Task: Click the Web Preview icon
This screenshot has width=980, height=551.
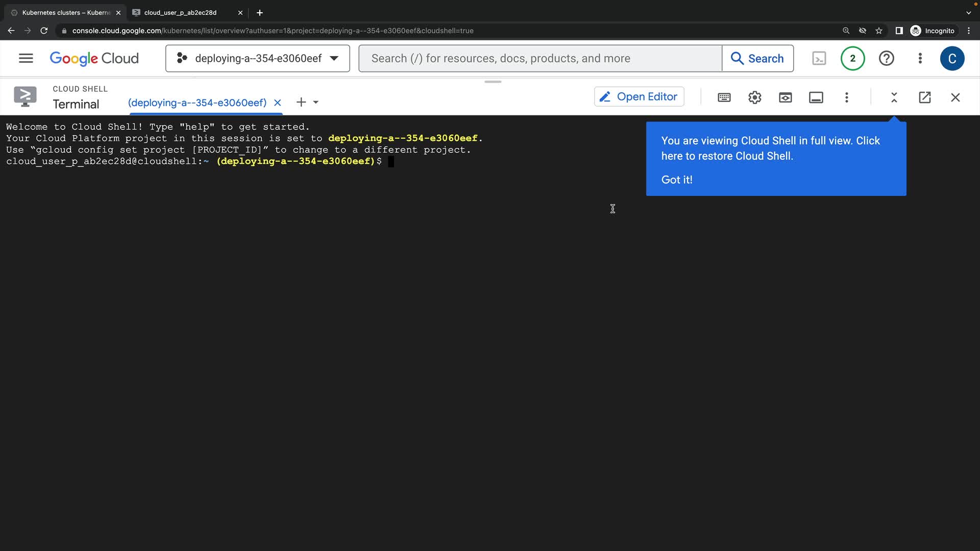Action: (785, 97)
